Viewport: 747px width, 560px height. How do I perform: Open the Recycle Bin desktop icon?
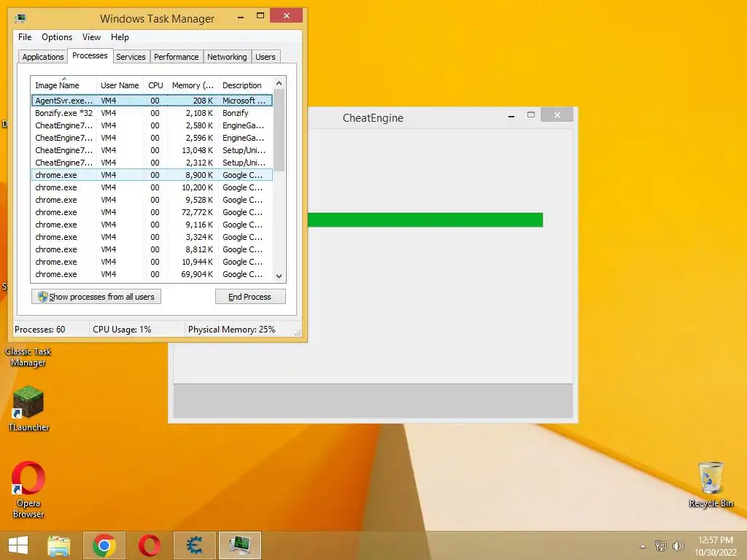(x=711, y=484)
